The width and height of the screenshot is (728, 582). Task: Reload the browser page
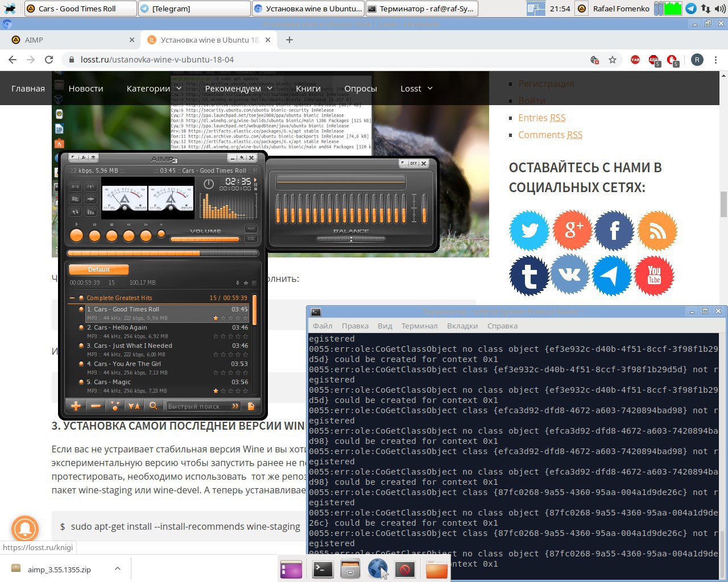49,60
